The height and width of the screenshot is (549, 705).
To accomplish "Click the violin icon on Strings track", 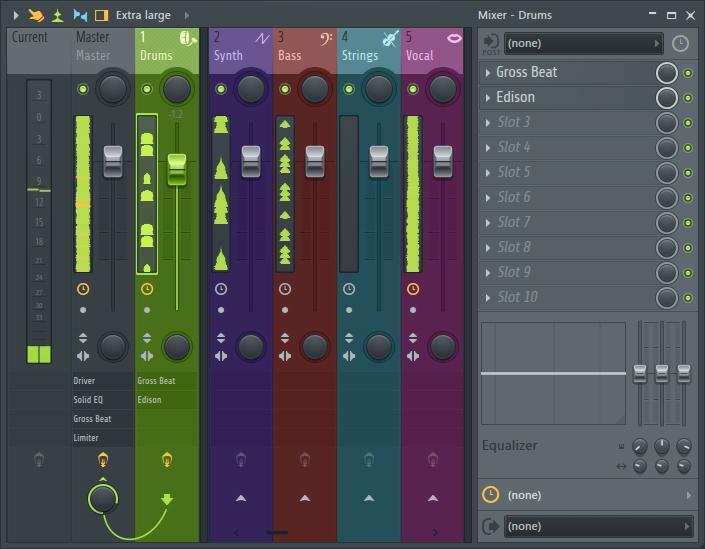I will pyautogui.click(x=390, y=38).
